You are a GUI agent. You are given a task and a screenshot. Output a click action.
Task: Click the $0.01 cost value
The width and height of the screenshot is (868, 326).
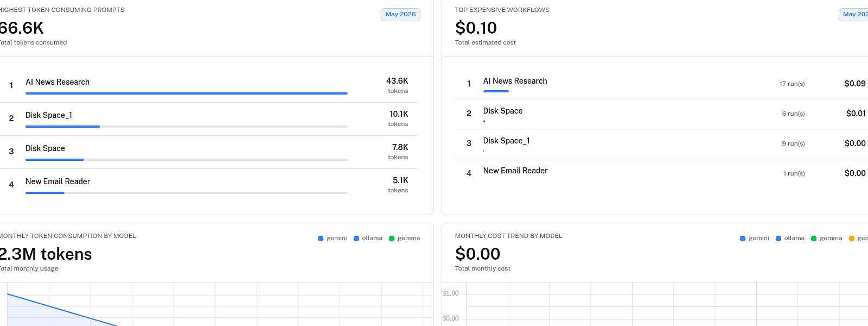tap(856, 114)
